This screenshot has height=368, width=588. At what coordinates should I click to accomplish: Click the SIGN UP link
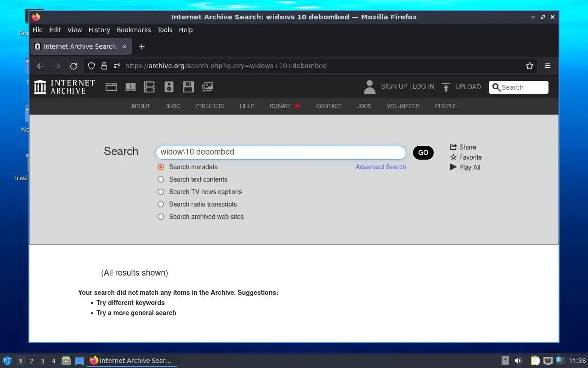pos(394,86)
